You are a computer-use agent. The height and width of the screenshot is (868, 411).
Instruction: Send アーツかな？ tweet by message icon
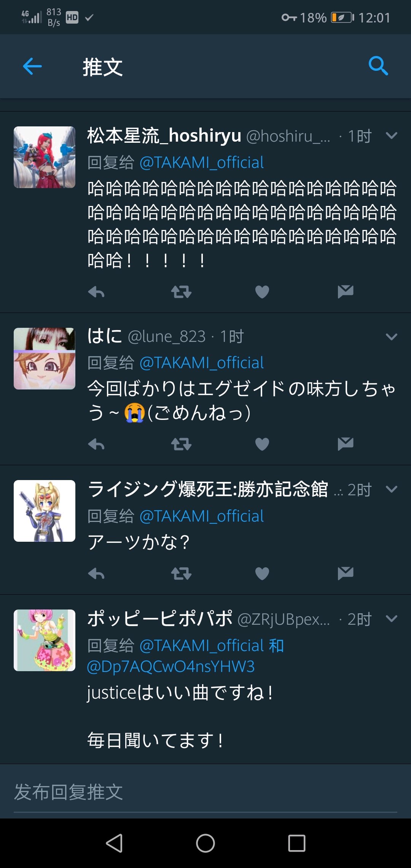[346, 573]
